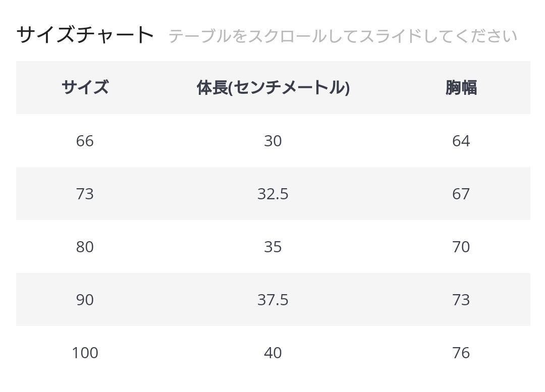Click body length value 35
This screenshot has height=392, width=545.
[x=273, y=247]
